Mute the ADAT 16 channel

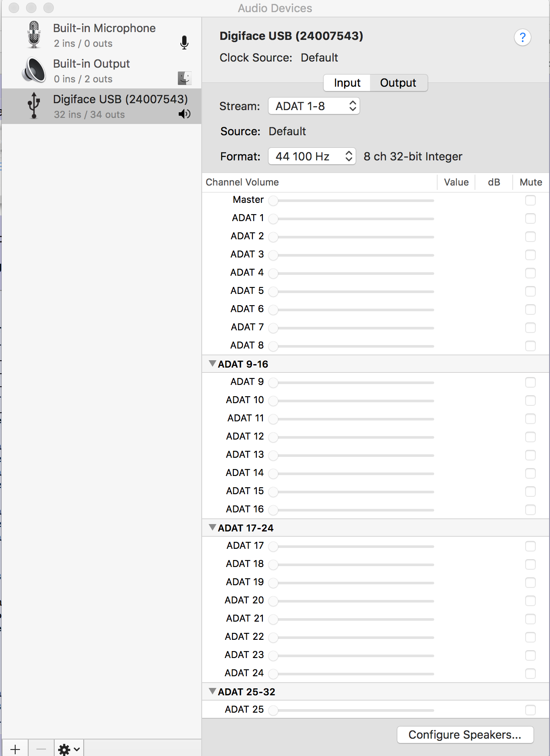[x=530, y=510]
